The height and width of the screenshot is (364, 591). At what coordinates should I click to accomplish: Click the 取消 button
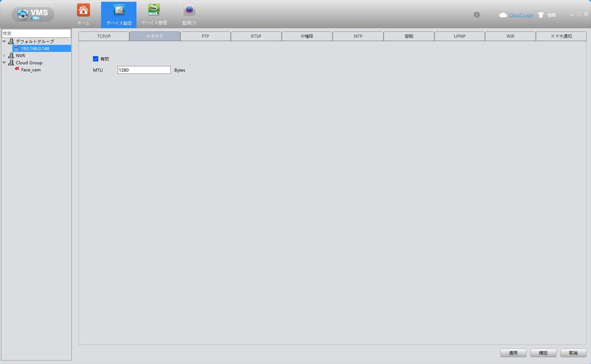click(573, 353)
